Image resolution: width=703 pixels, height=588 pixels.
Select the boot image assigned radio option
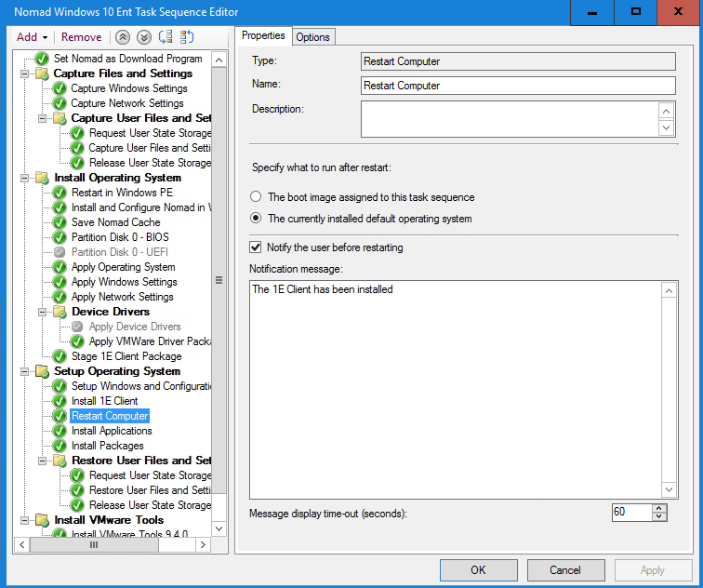pos(256,197)
